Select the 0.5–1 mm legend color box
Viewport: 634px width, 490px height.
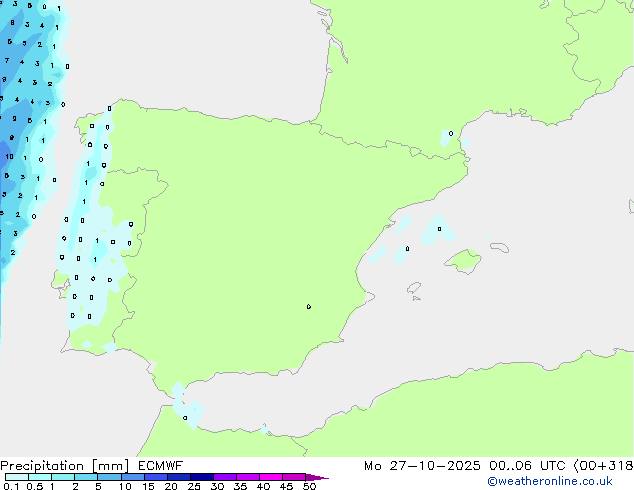[40, 477]
